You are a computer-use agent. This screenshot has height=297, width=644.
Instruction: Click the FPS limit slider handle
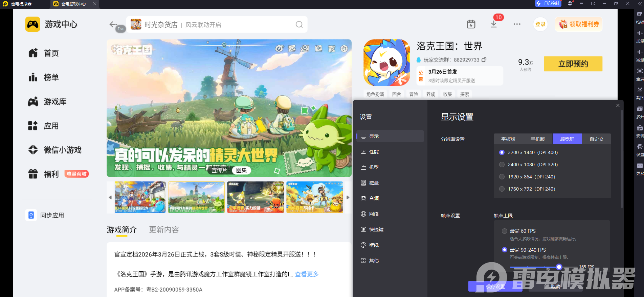coord(559,267)
